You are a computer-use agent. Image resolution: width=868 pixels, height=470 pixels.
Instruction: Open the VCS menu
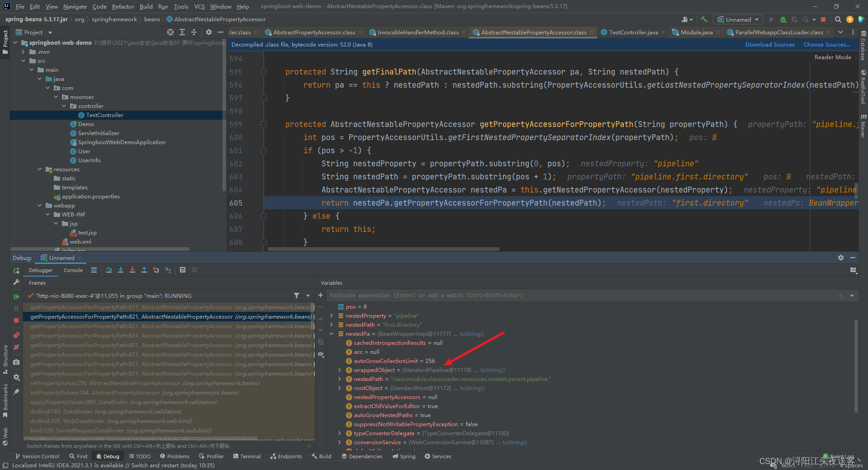point(199,6)
